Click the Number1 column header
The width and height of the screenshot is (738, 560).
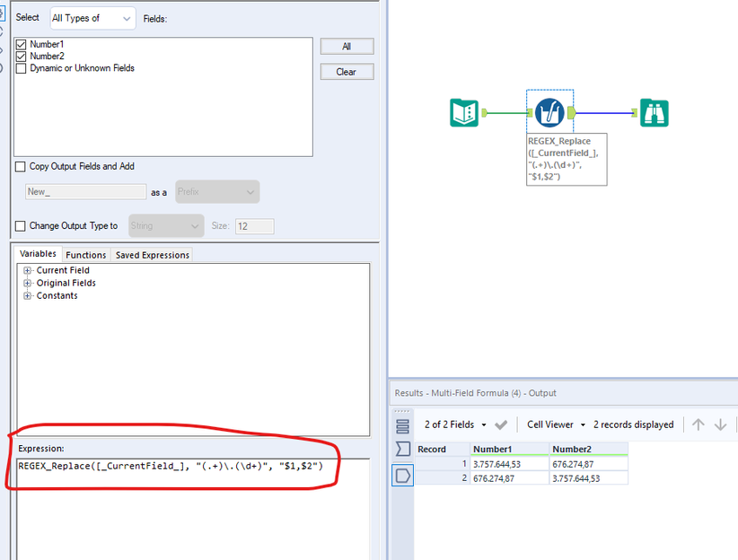click(x=510, y=450)
